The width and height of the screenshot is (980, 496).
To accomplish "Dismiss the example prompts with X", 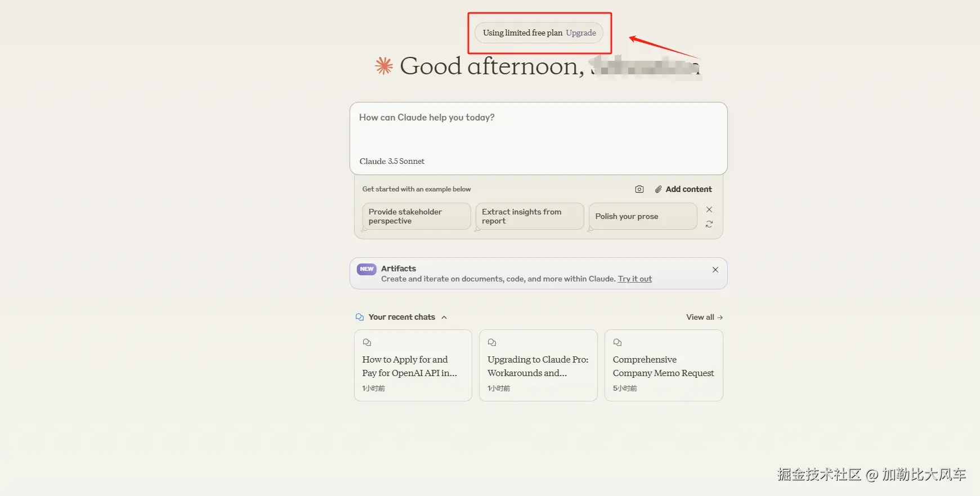I will [x=709, y=209].
